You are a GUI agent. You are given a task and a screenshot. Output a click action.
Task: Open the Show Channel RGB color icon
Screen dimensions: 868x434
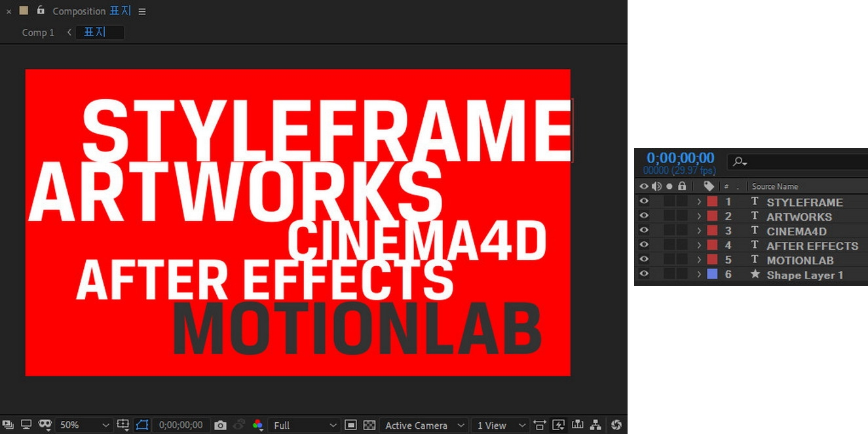point(257,425)
